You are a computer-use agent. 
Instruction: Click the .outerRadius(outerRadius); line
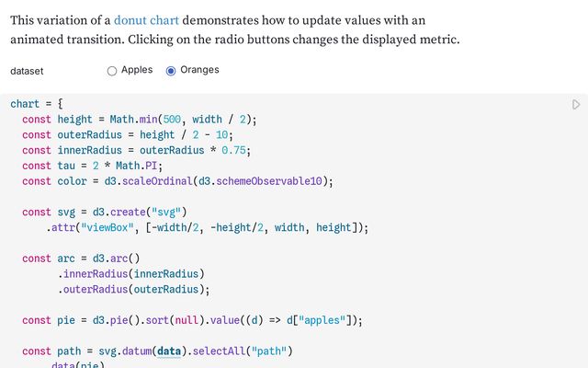pos(134,290)
